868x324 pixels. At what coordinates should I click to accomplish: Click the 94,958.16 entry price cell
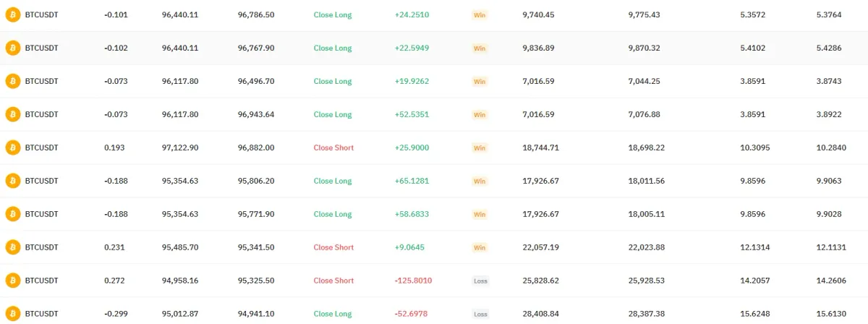click(180, 281)
